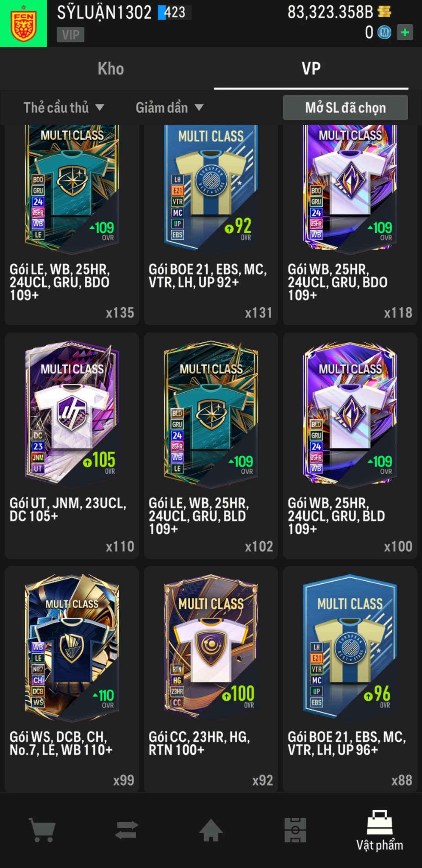This screenshot has width=422, height=868.
Task: Open the Giảm dần sort dropdown
Action: tap(170, 108)
